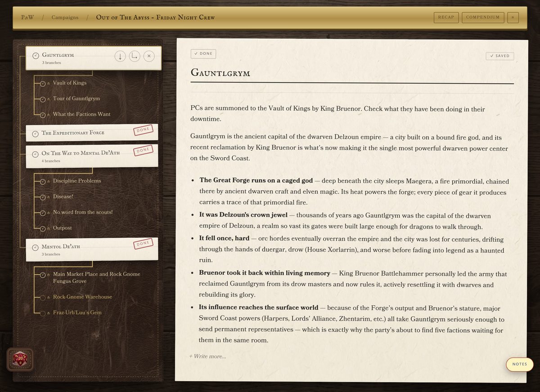The height and width of the screenshot is (392, 540).
Task: Toggle the Gauntlgrym card's check circle
Action: (x=36, y=55)
